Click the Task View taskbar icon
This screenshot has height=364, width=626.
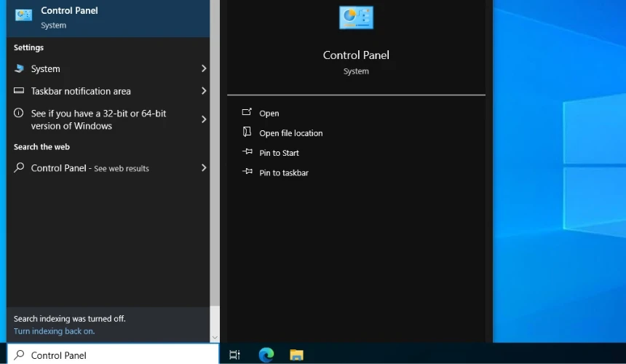[x=234, y=355]
